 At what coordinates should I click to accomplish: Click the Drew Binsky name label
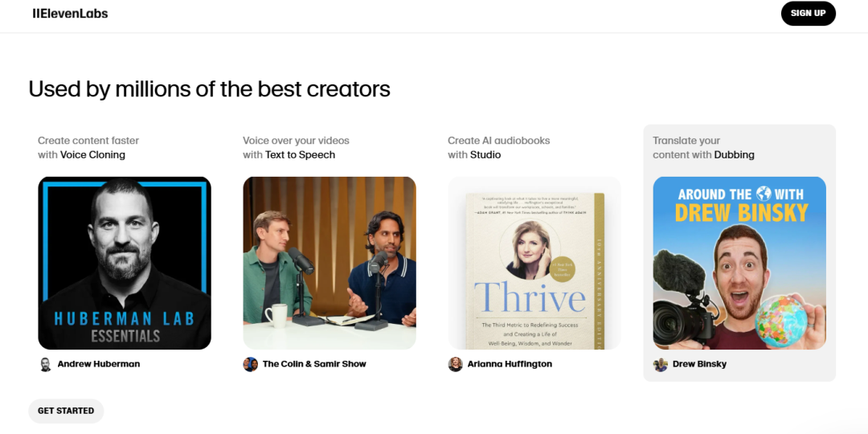click(x=700, y=364)
